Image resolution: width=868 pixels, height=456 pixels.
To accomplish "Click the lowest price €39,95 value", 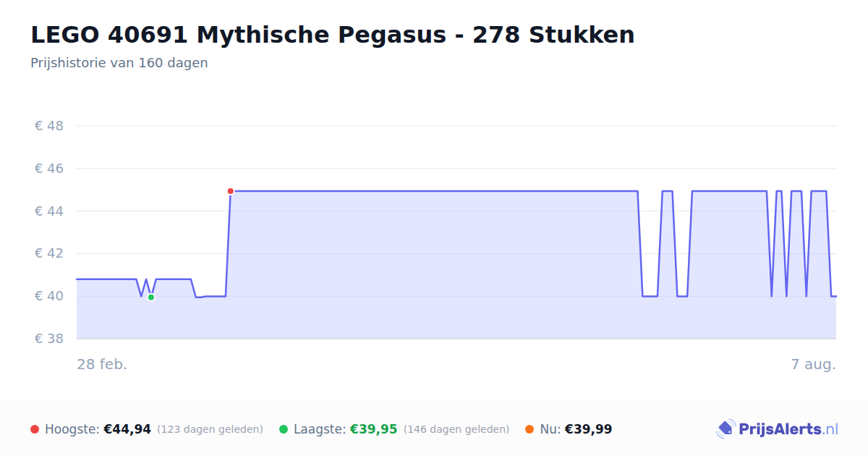I will point(374,429).
